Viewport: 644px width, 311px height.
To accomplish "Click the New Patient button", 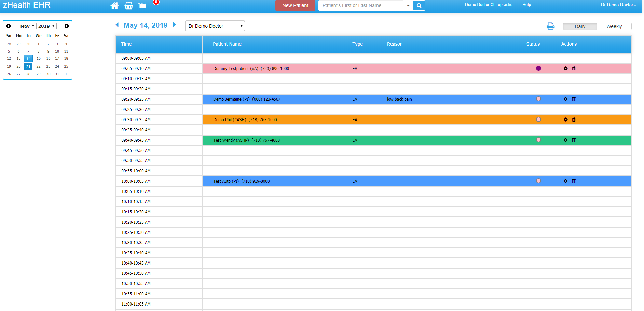I will click(295, 5).
